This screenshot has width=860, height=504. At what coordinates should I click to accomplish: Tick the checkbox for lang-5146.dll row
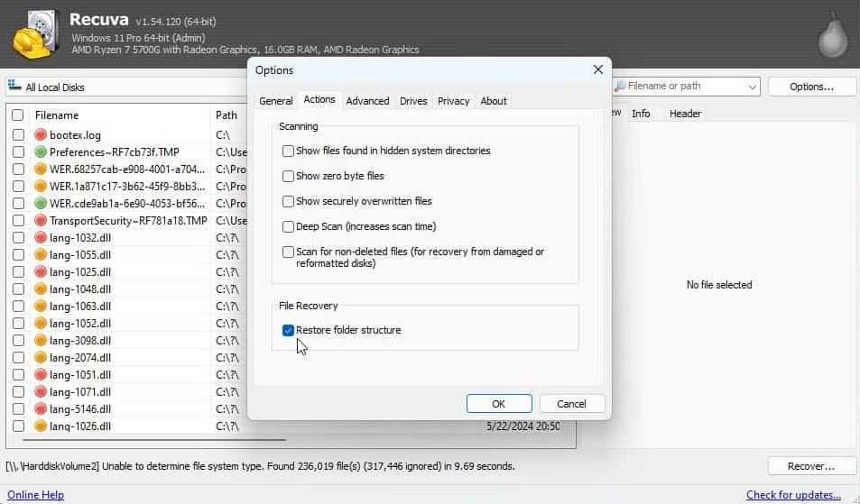18,408
